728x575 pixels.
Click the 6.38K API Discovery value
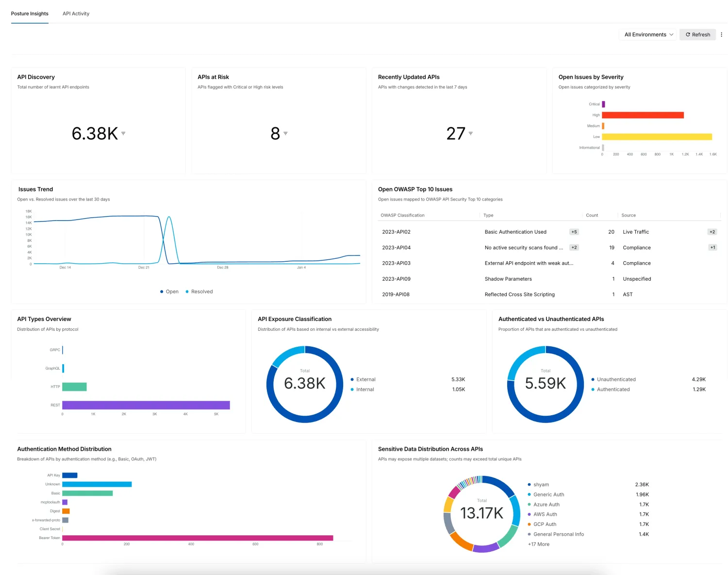(x=95, y=133)
